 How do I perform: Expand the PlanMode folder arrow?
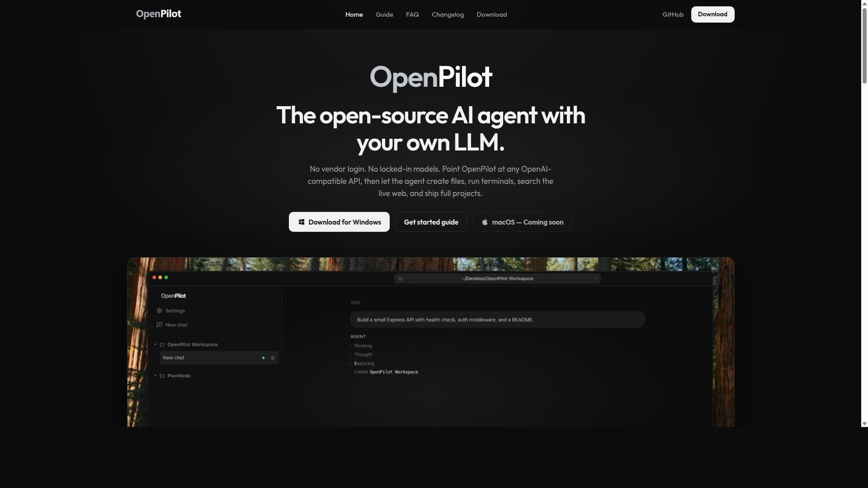[156, 376]
